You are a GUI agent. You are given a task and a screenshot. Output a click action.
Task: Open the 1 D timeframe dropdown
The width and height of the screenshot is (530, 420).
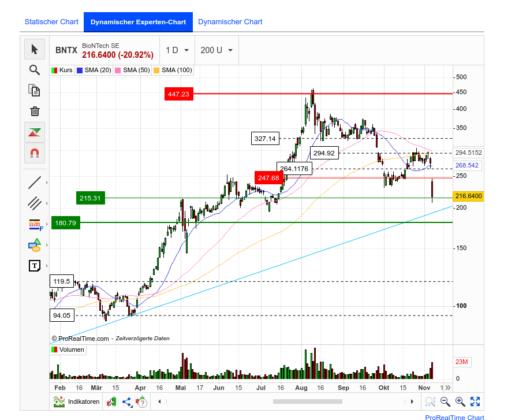[177, 50]
